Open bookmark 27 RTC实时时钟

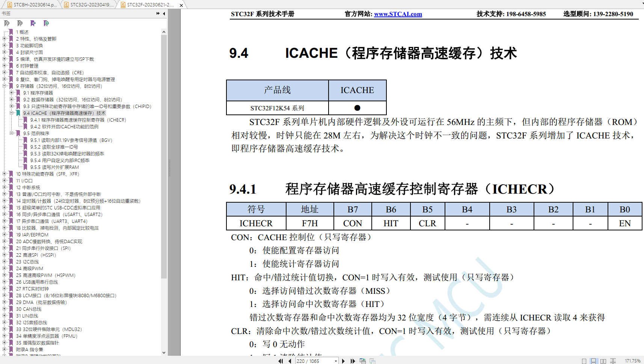32,289
